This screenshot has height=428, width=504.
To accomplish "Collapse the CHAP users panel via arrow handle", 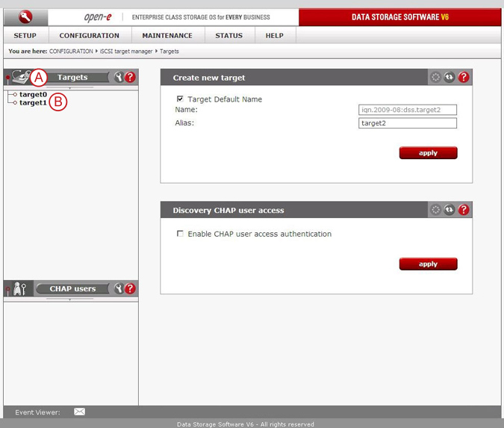I will pyautogui.click(x=69, y=300).
